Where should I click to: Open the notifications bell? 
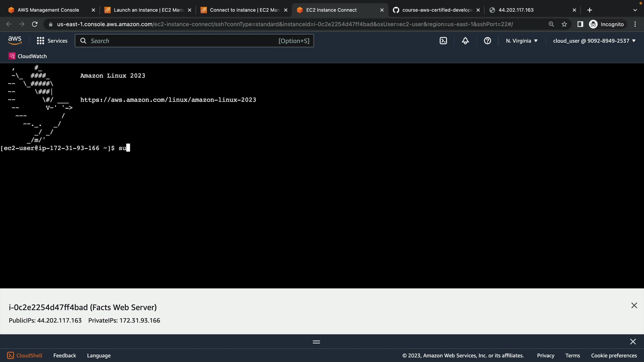click(465, 41)
